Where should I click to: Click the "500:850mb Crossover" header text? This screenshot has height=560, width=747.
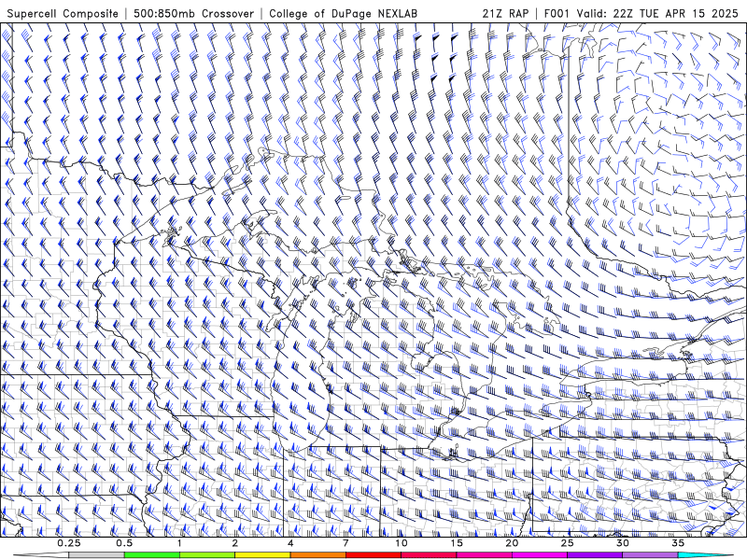(x=193, y=14)
